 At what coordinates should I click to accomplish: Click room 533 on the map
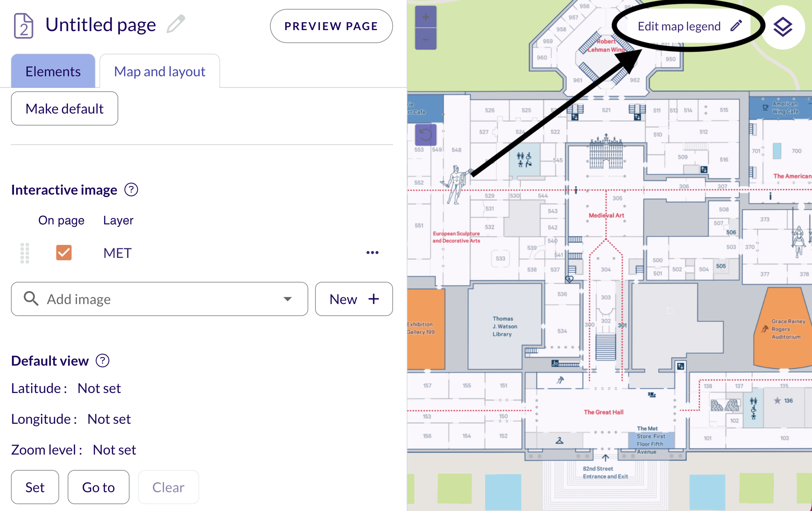(x=501, y=258)
